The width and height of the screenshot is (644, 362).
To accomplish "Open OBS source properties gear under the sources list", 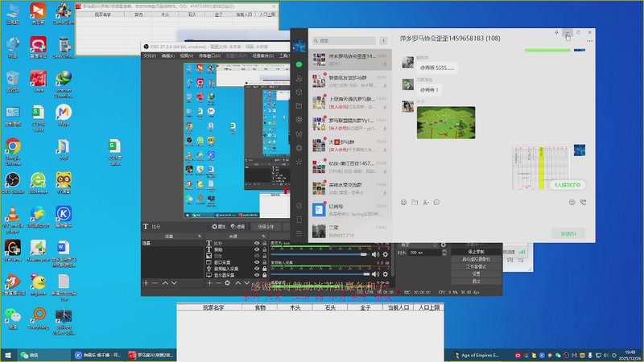I will 228,283.
